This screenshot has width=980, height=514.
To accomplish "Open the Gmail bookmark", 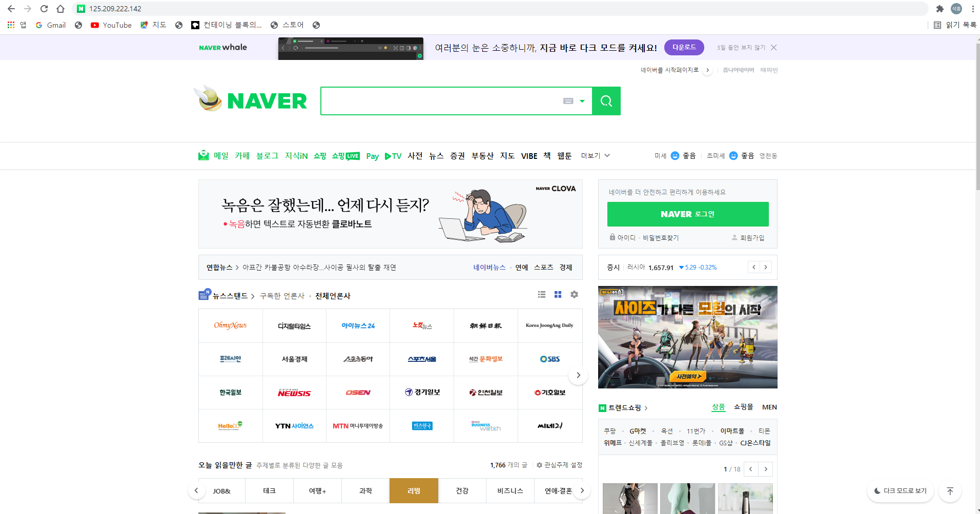I will [51, 25].
